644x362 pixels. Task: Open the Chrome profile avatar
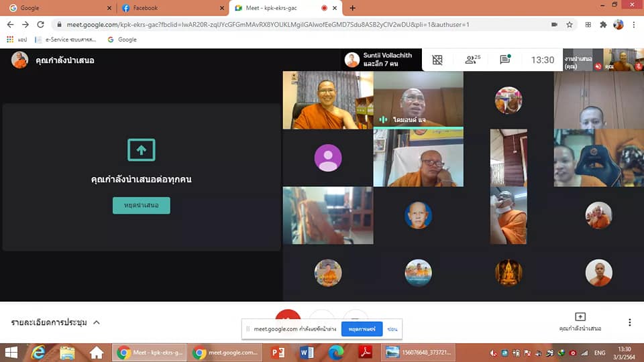(618, 25)
